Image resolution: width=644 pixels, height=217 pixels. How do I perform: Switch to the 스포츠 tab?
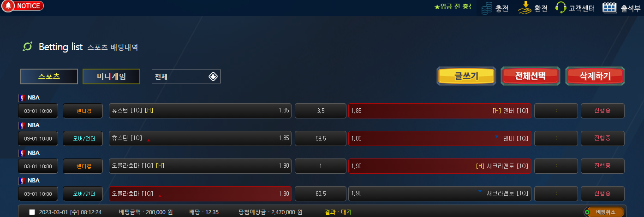[49, 76]
